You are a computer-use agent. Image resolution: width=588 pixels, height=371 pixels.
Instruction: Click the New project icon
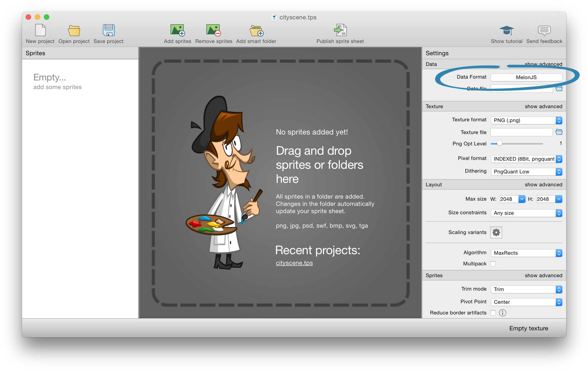tap(40, 30)
